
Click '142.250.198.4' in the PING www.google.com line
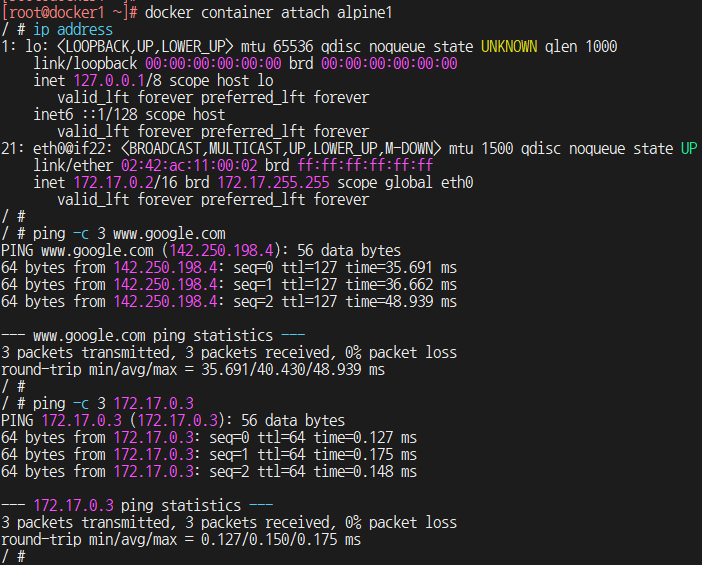pos(221,251)
